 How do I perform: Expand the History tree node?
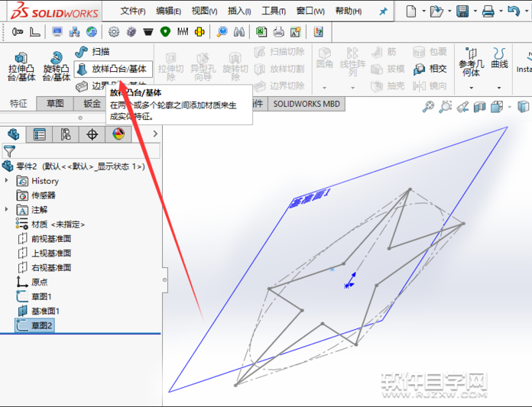6,181
